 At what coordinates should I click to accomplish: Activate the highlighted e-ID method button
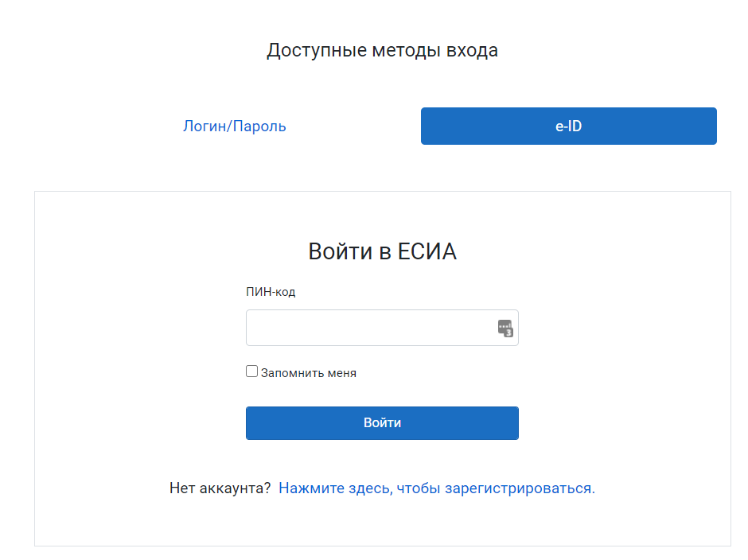coord(568,126)
